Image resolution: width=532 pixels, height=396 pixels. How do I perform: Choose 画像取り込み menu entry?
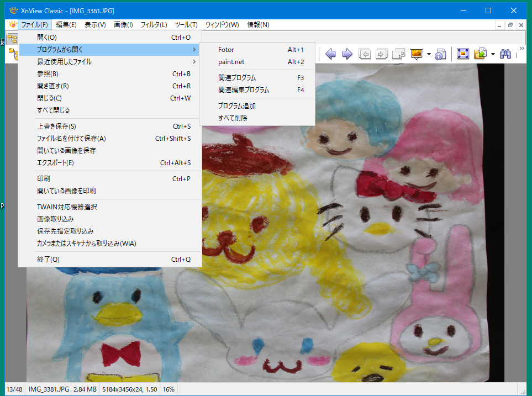click(109, 219)
